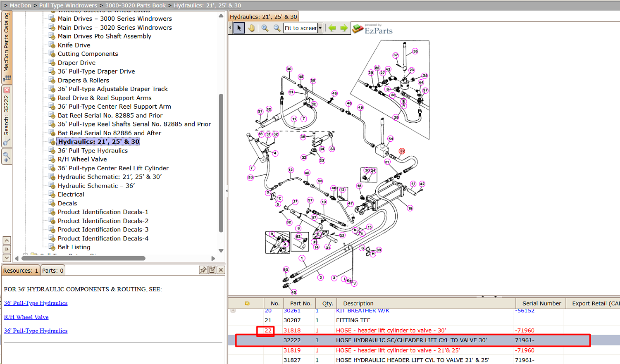Screen dimensions: 620x364
Task: Click the Electrical page icon
Action: pos(52,194)
